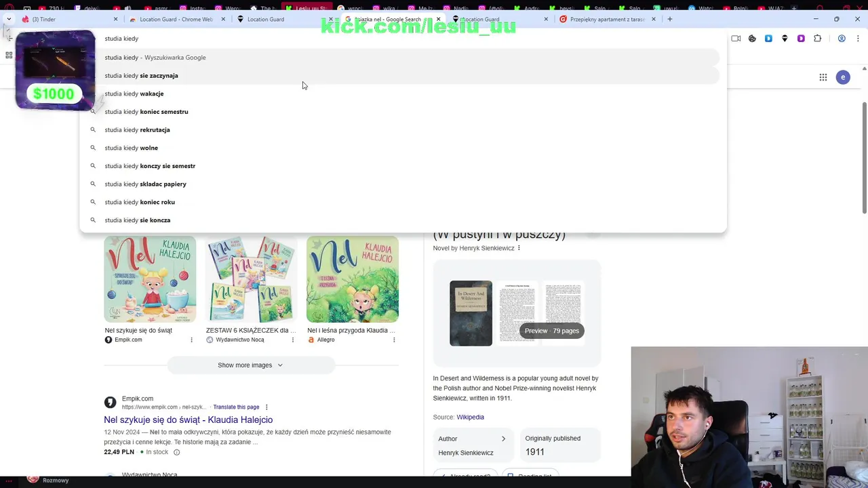The image size is (868, 488).
Task: Open the Google Meet camera icon in the toolbar
Action: point(736,39)
